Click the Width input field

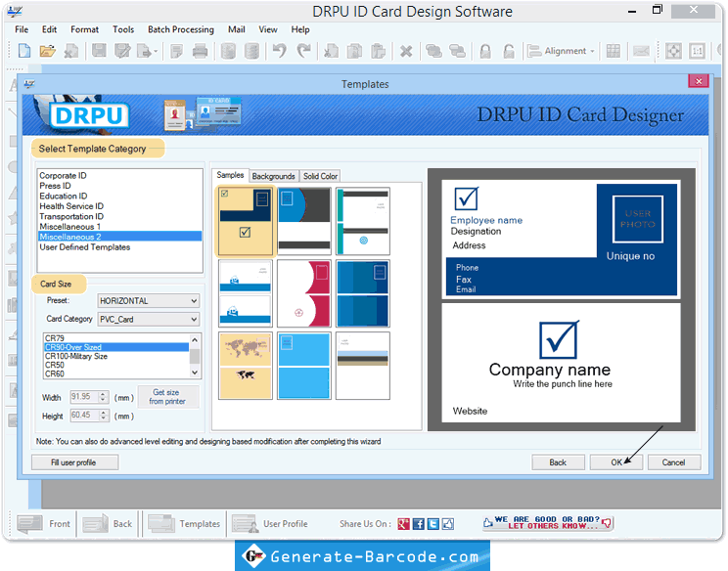coord(84,397)
